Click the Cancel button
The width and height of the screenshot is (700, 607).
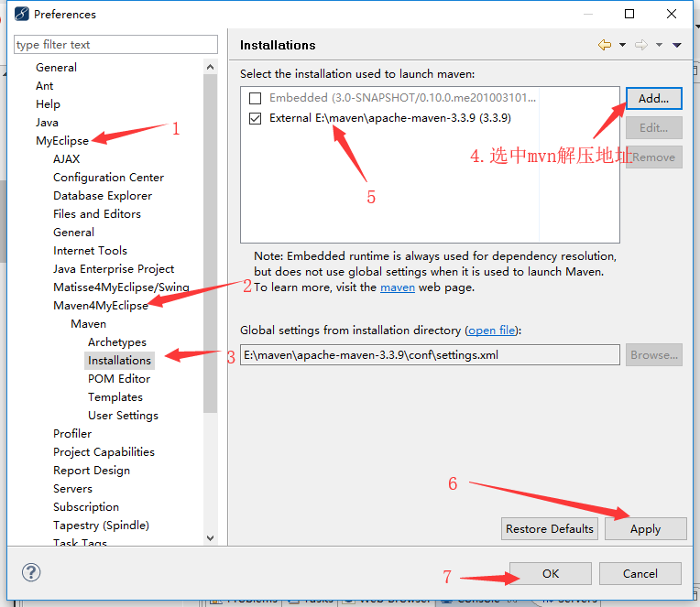tap(640, 573)
